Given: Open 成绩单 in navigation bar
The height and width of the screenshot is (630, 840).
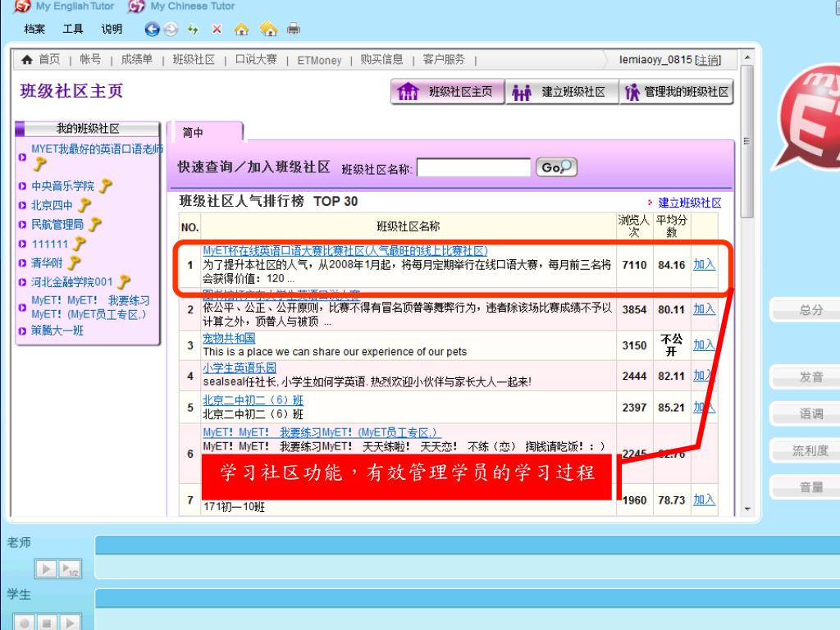Looking at the screenshot, I should (x=137, y=59).
